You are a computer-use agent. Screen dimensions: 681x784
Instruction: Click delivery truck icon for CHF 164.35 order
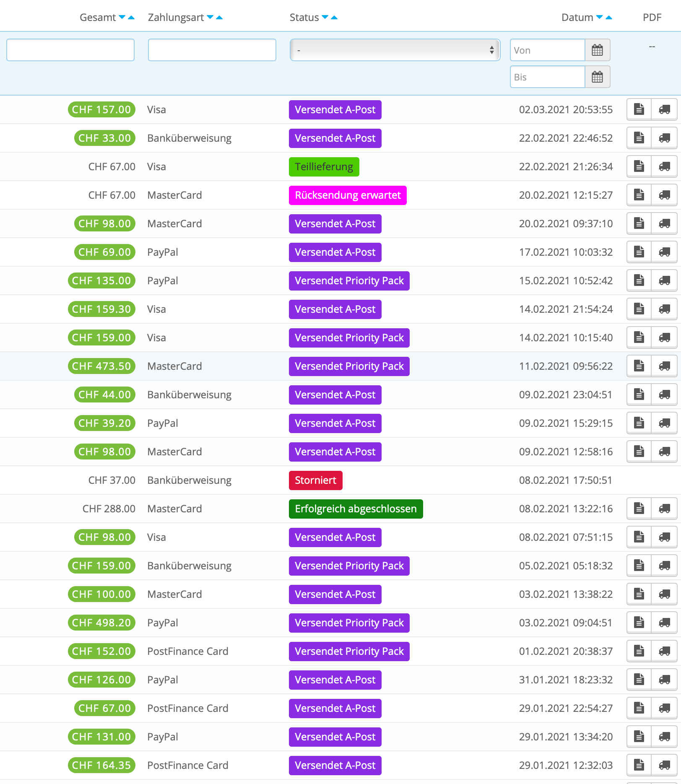click(x=664, y=765)
